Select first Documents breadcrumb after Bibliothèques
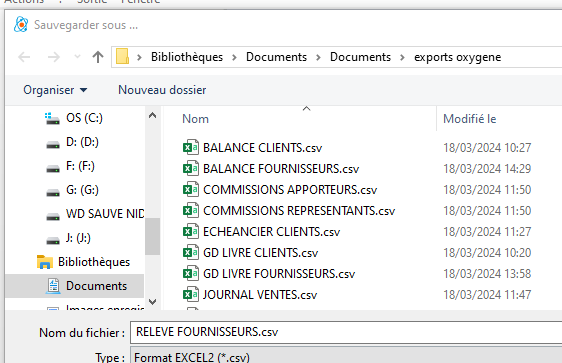The width and height of the screenshot is (562, 363). [x=276, y=57]
